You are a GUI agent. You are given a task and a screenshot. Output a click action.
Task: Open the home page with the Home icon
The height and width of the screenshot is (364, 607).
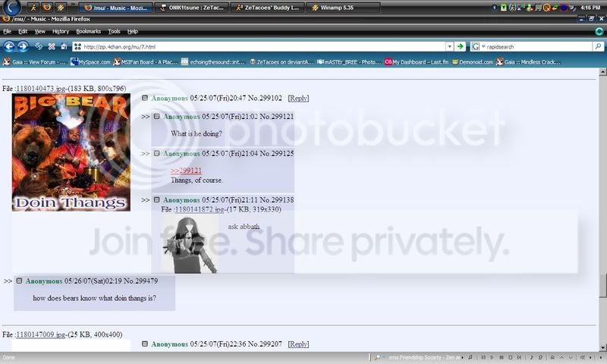pyautogui.click(x=64, y=46)
